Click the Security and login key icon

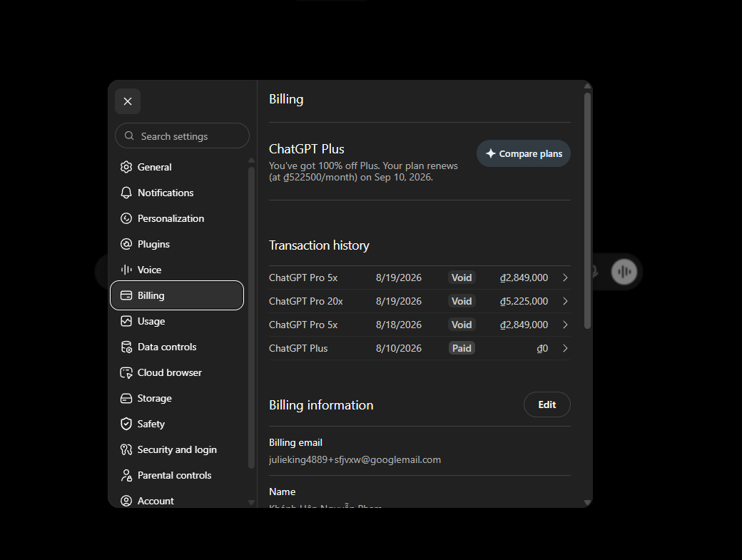click(x=126, y=449)
